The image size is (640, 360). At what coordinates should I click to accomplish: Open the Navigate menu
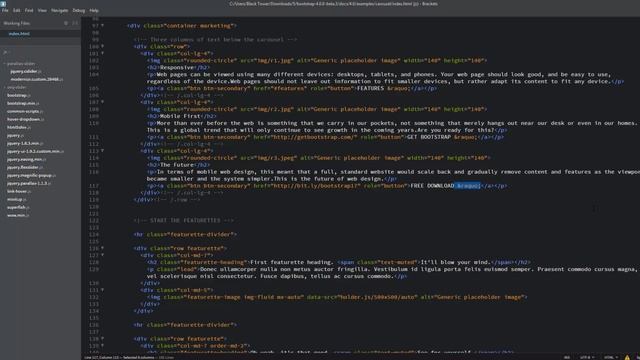point(60,11)
